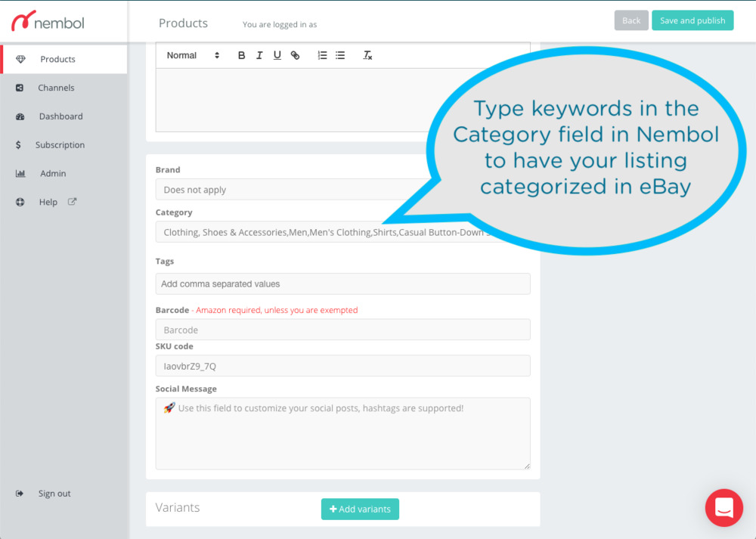This screenshot has height=539, width=756.
Task: Open the Normal text style dropdown
Action: click(x=193, y=55)
